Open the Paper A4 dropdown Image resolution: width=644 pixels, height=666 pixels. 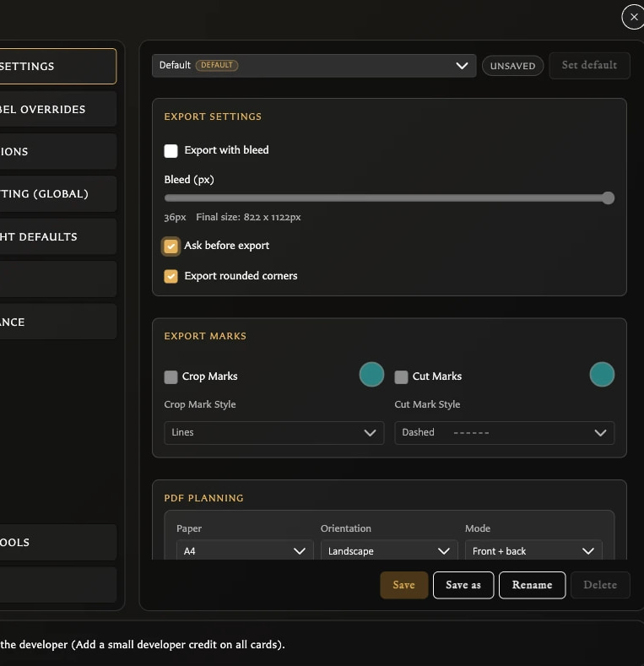click(x=245, y=550)
